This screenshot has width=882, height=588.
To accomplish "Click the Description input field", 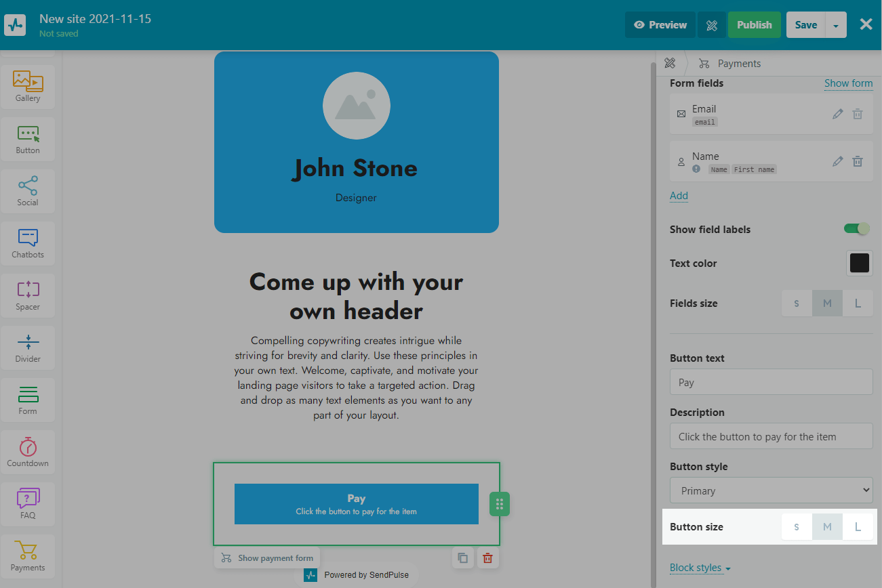I will pyautogui.click(x=771, y=436).
